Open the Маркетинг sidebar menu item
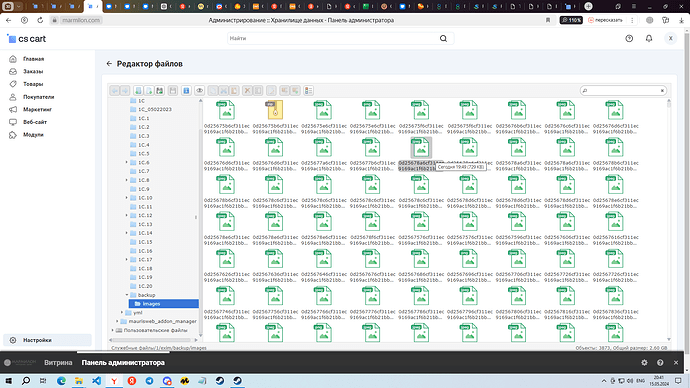690x388 pixels. coord(37,110)
